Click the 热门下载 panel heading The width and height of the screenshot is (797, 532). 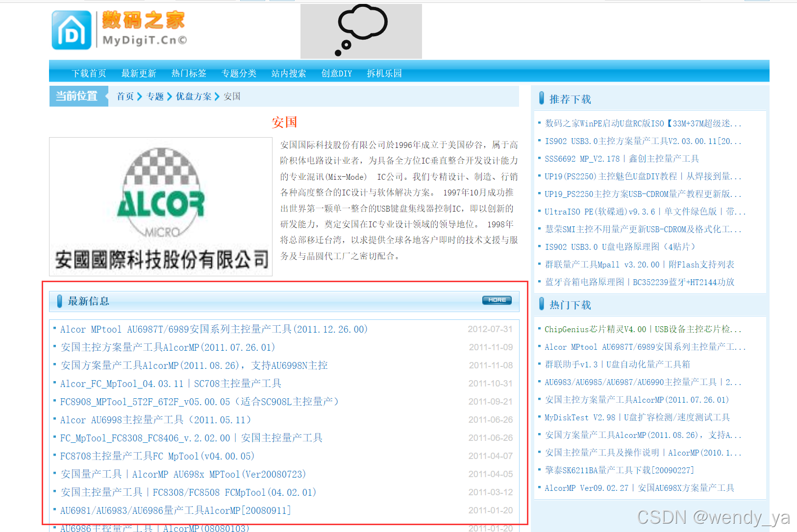point(570,305)
